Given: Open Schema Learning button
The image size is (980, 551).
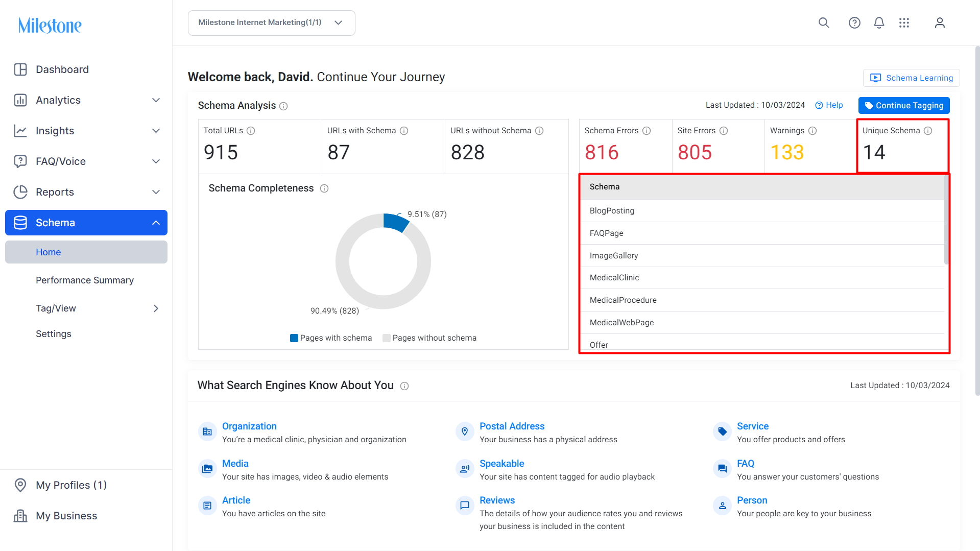Looking at the screenshot, I should point(912,78).
